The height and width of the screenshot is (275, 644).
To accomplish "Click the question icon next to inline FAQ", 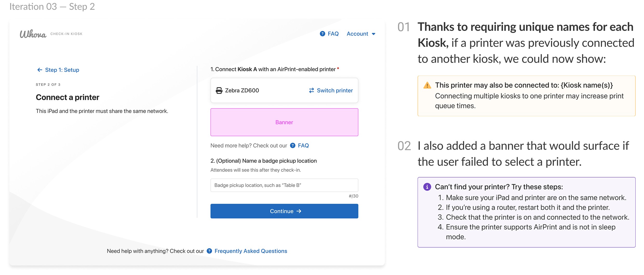I will (293, 146).
